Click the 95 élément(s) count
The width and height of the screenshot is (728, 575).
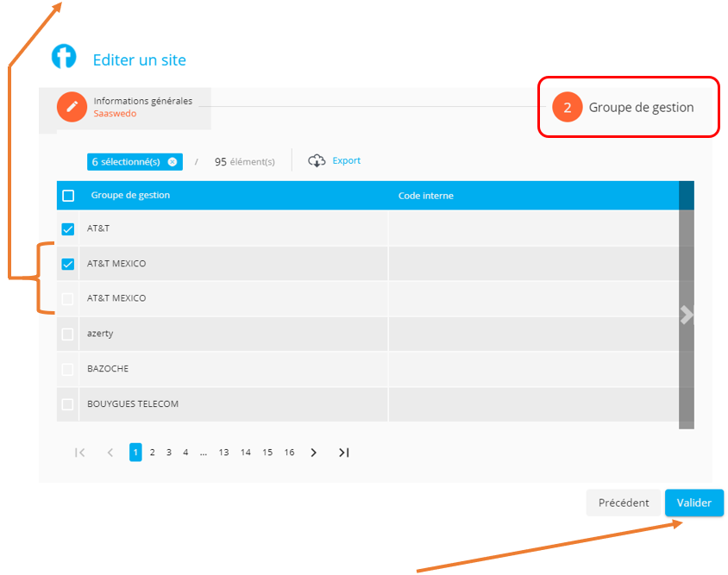tap(245, 162)
